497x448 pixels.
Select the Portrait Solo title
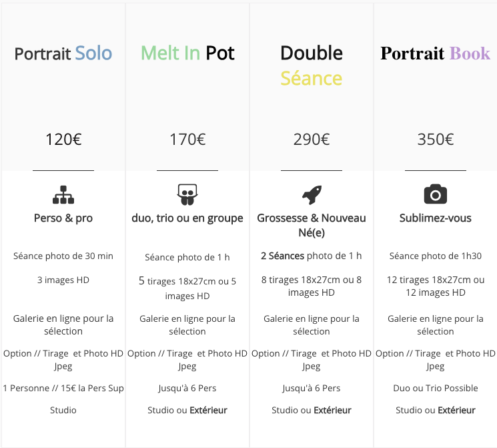63,53
